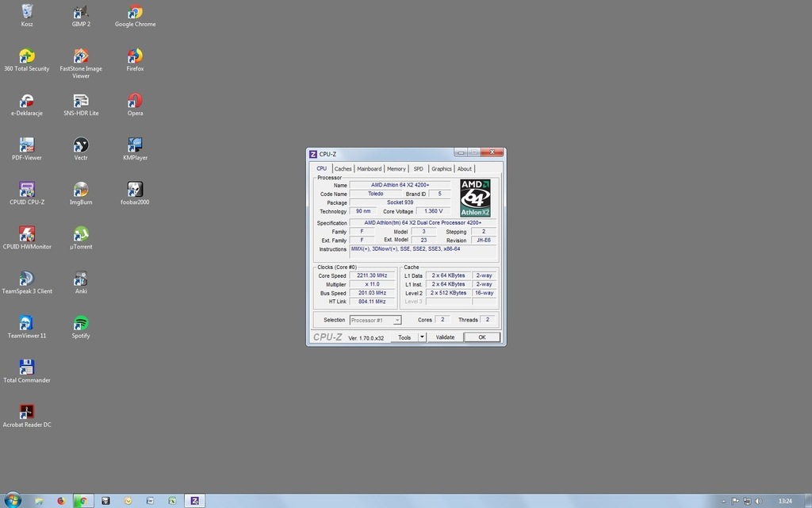
Task: Switch to the CPU tab
Action: click(x=322, y=168)
